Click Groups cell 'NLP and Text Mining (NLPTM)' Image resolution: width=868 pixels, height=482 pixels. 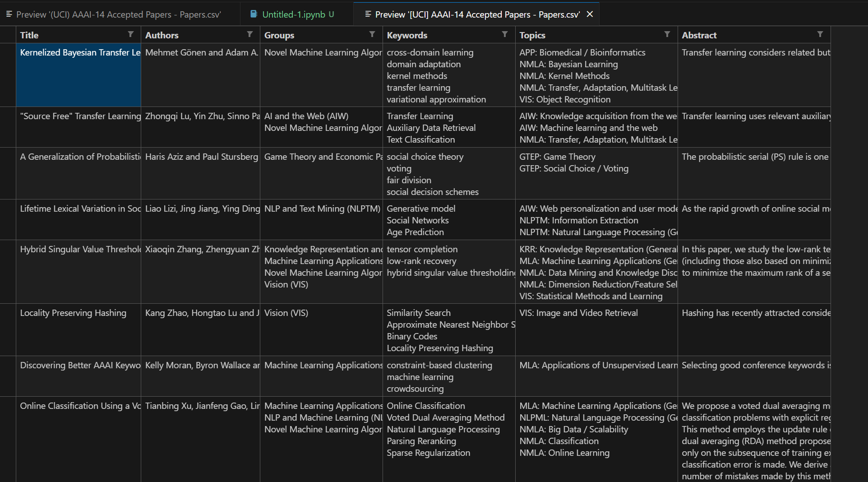[321, 219]
